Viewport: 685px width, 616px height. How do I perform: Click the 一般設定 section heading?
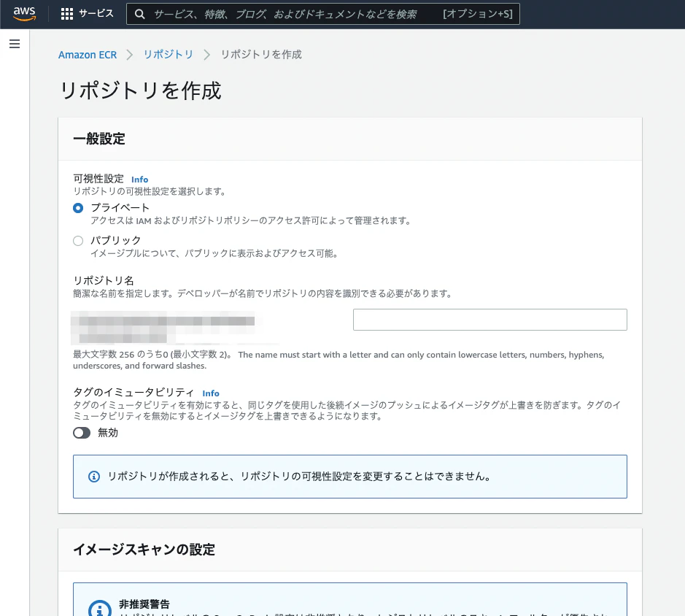point(99,139)
